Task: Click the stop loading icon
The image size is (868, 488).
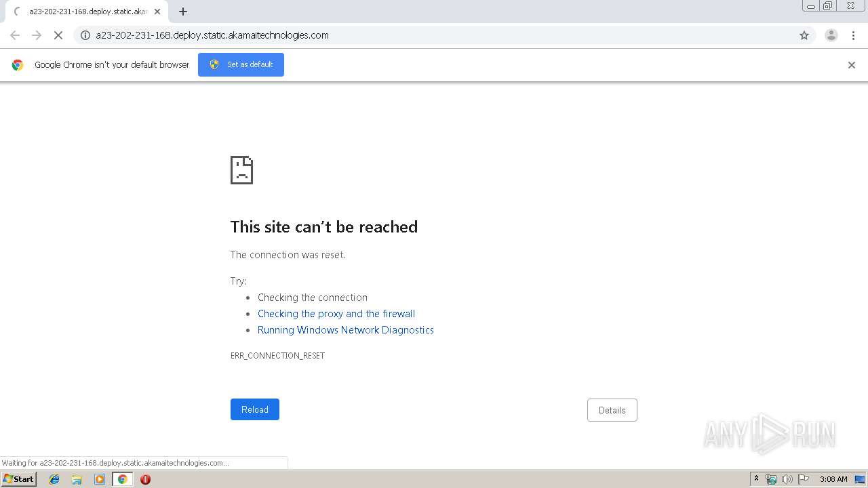Action: click(x=58, y=35)
